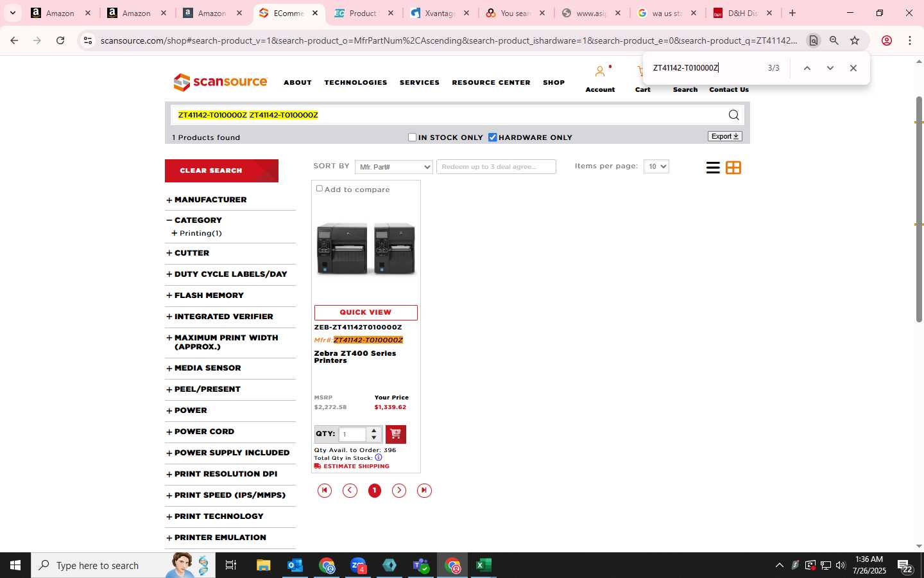Click the Clear Search button

[x=221, y=171]
